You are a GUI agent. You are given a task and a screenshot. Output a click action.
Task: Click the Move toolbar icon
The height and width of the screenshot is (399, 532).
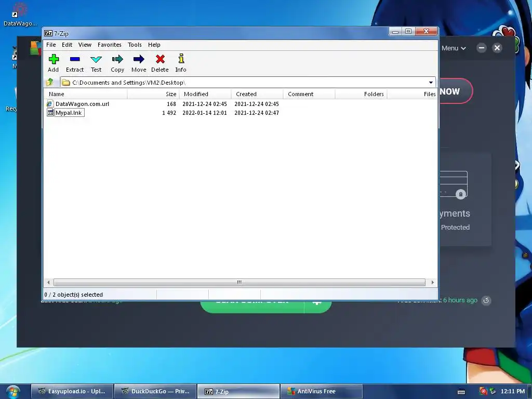pyautogui.click(x=138, y=59)
